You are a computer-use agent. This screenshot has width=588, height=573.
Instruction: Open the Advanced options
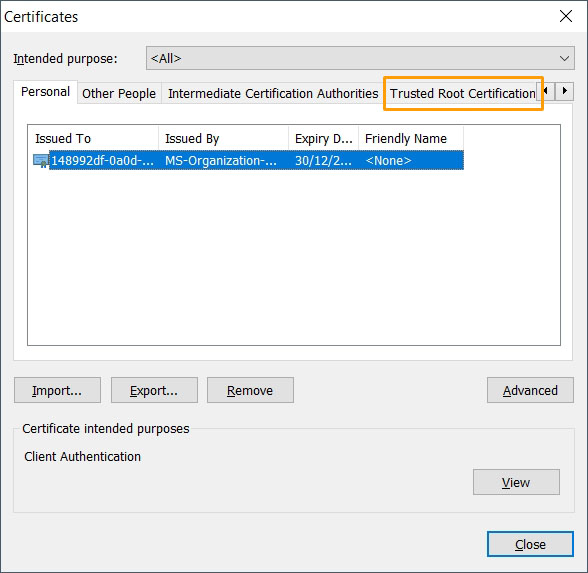(530, 390)
